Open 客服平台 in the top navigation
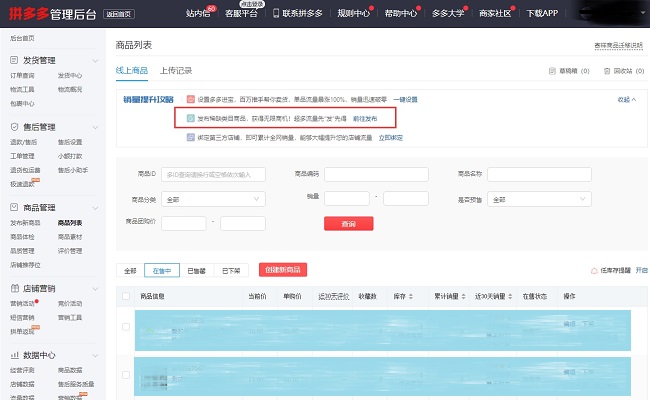This screenshot has width=650, height=400. tap(241, 13)
